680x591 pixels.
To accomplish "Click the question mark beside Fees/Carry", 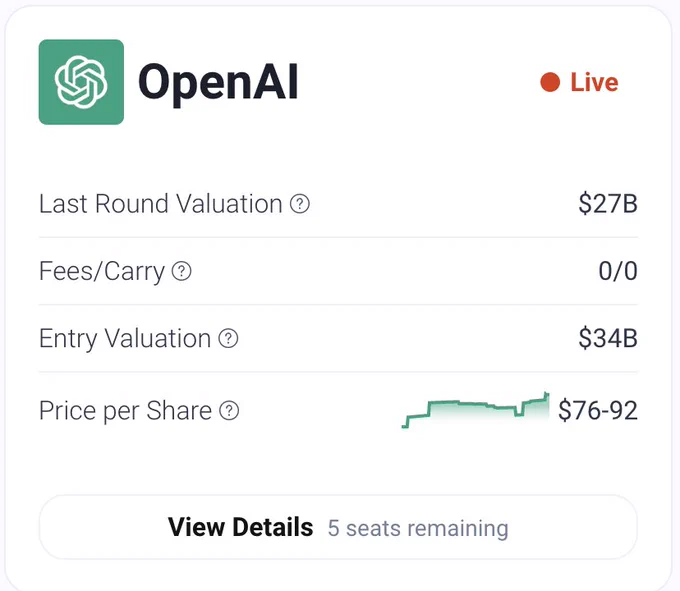I will point(181,271).
